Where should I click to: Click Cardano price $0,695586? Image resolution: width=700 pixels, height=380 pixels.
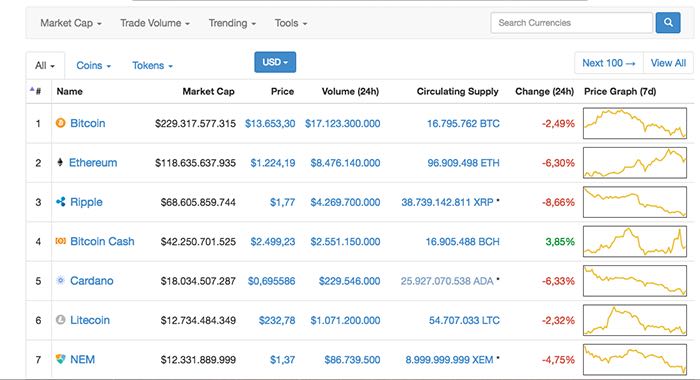[x=271, y=281]
